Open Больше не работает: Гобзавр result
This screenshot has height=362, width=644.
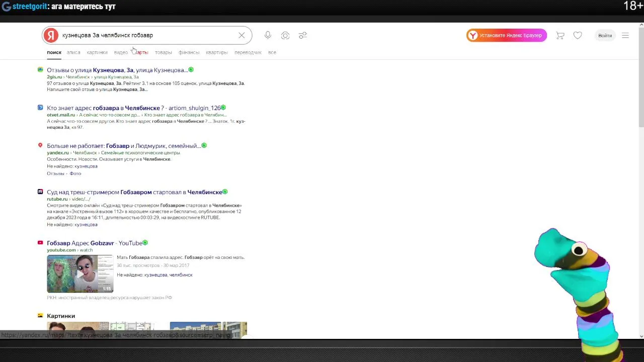(124, 146)
